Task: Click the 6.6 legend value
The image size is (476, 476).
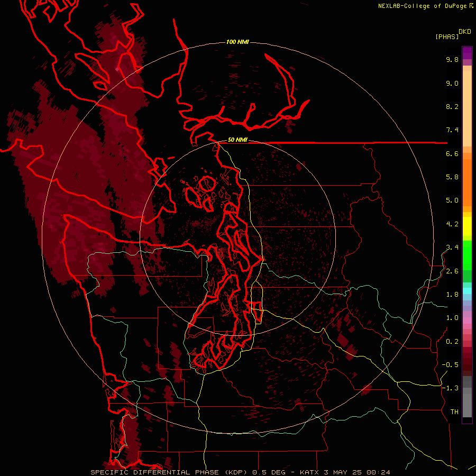Action: (x=452, y=154)
